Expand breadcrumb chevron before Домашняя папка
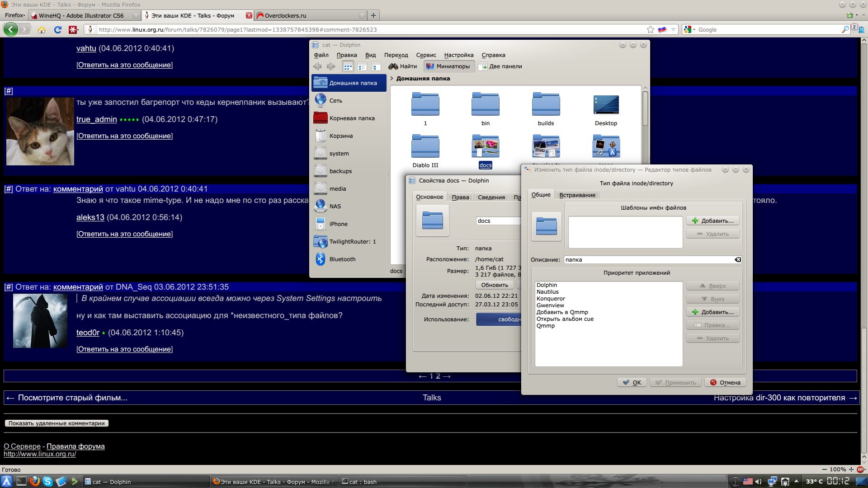Viewport: 868px width, 488px height. point(392,79)
